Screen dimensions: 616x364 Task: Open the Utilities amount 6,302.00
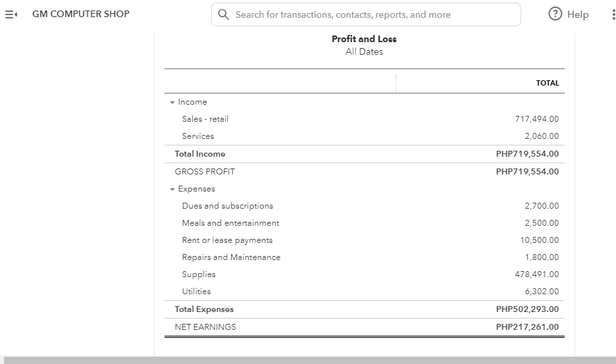coord(542,292)
